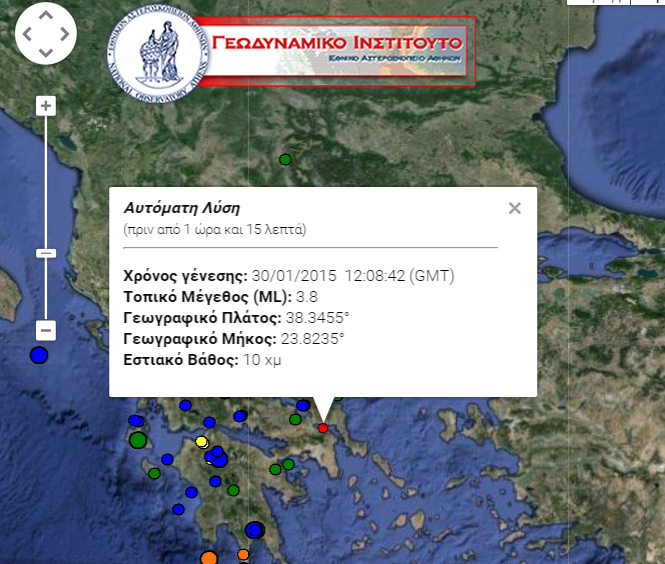Screen dimensions: 665x564
Task: Click the Γεωδυναμικό Ινστιτούτο banner
Action: pos(337,51)
